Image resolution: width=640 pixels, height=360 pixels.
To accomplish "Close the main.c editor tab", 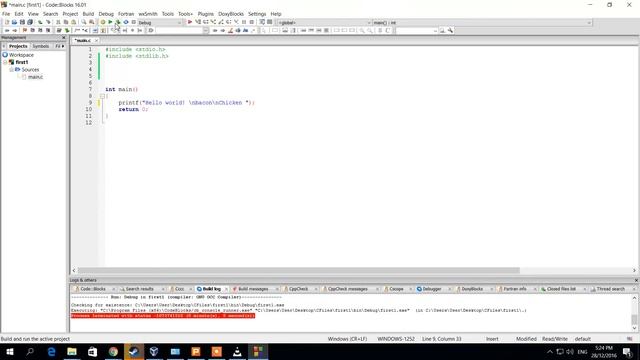I will point(96,40).
